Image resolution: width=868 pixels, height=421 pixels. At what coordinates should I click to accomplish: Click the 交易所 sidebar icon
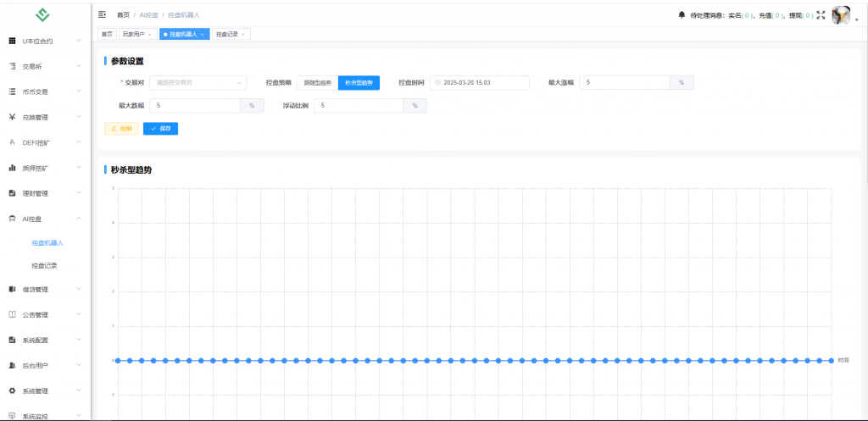[x=12, y=66]
